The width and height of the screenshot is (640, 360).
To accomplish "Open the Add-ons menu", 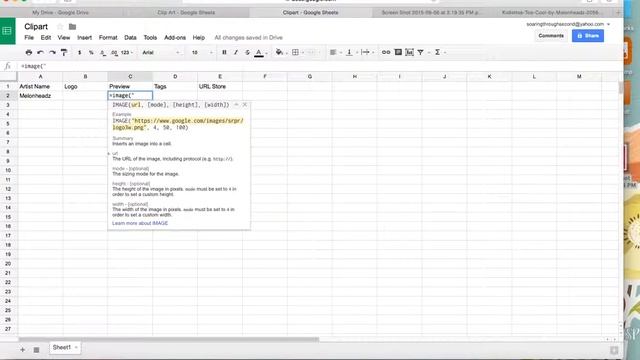I will tap(175, 38).
